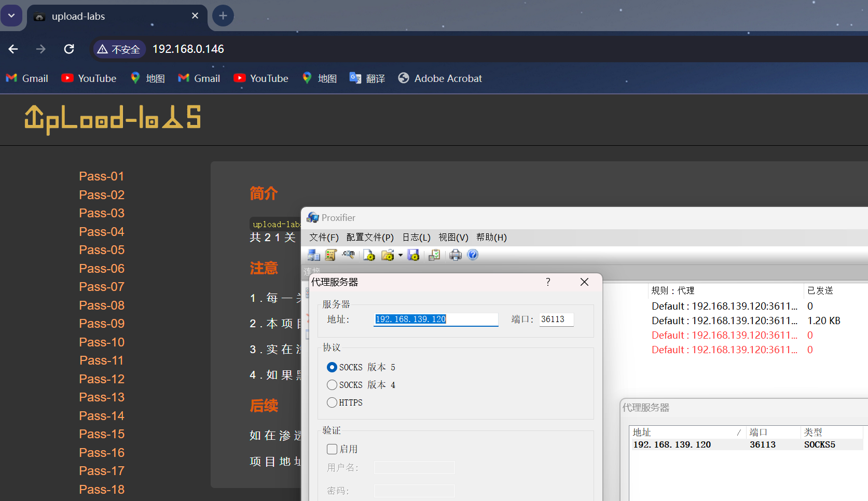This screenshot has width=868, height=501.
Task: Click the proxy port input field
Action: tap(556, 319)
